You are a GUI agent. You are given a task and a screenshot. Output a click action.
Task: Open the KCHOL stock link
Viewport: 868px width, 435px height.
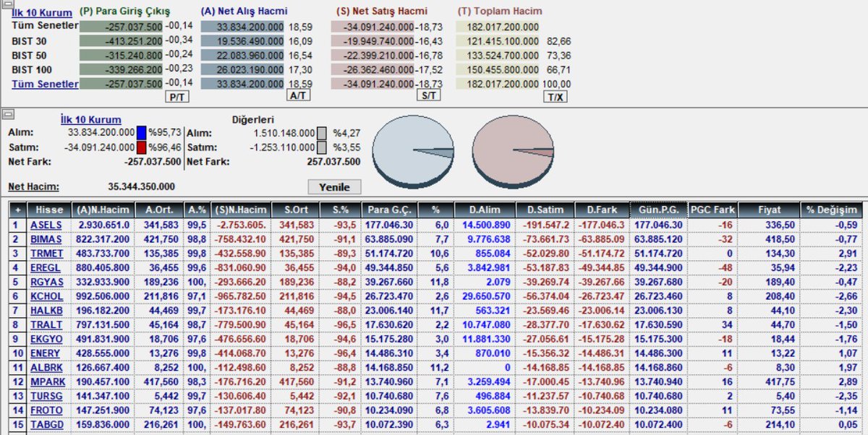pos(46,296)
